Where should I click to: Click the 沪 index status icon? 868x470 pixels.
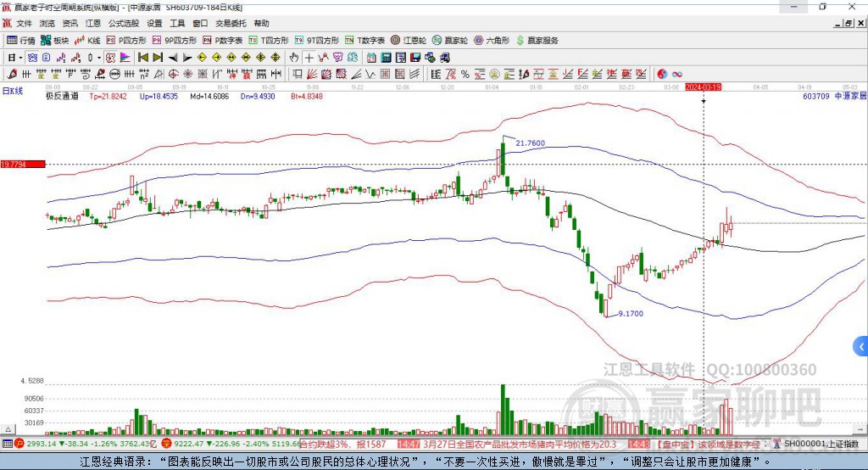19,444
